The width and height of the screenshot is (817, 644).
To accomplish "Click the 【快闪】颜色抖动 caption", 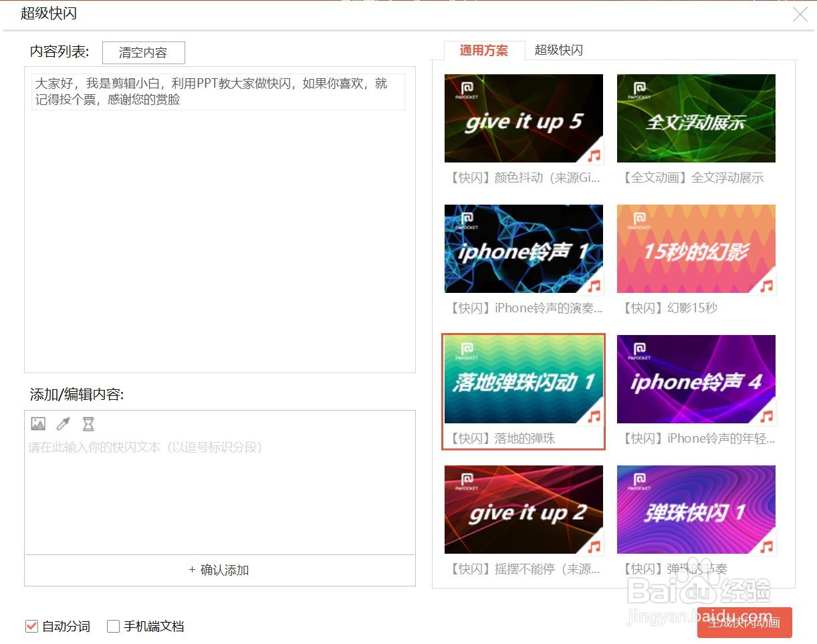I will pyautogui.click(x=525, y=178).
